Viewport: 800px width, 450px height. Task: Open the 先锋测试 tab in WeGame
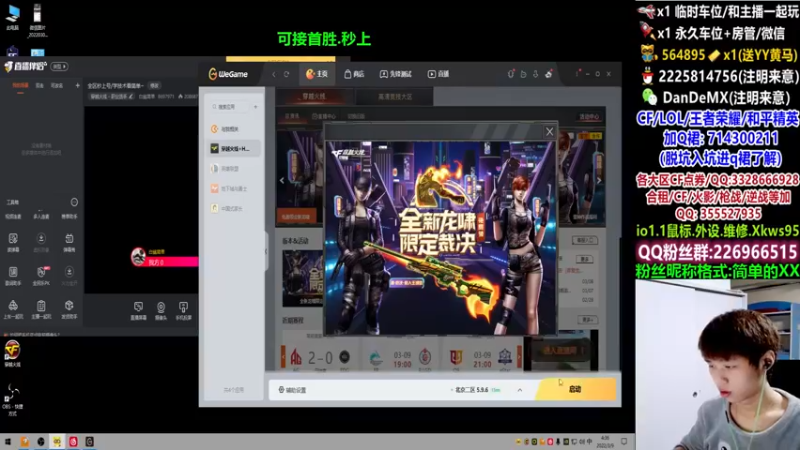pyautogui.click(x=396, y=74)
